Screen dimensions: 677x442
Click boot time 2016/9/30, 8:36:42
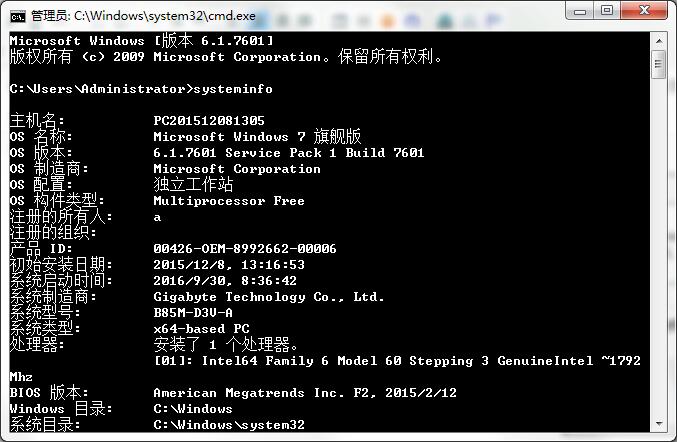pyautogui.click(x=225, y=281)
